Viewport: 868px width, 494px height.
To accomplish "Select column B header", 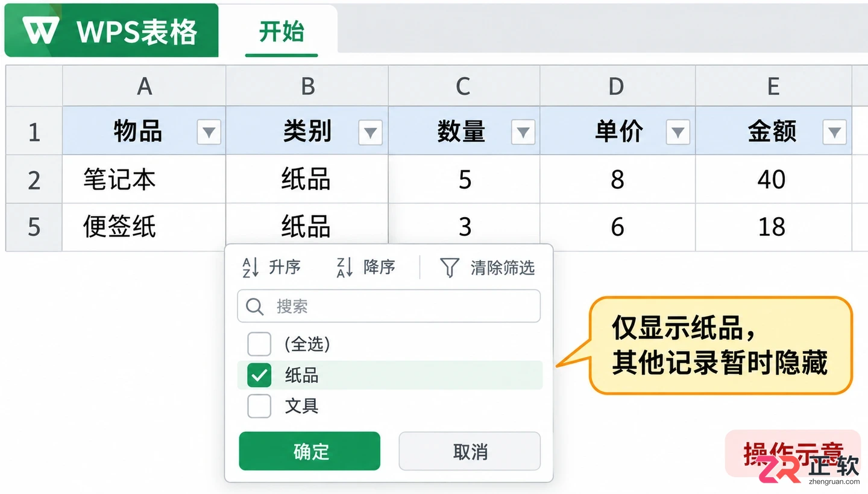I will (307, 86).
